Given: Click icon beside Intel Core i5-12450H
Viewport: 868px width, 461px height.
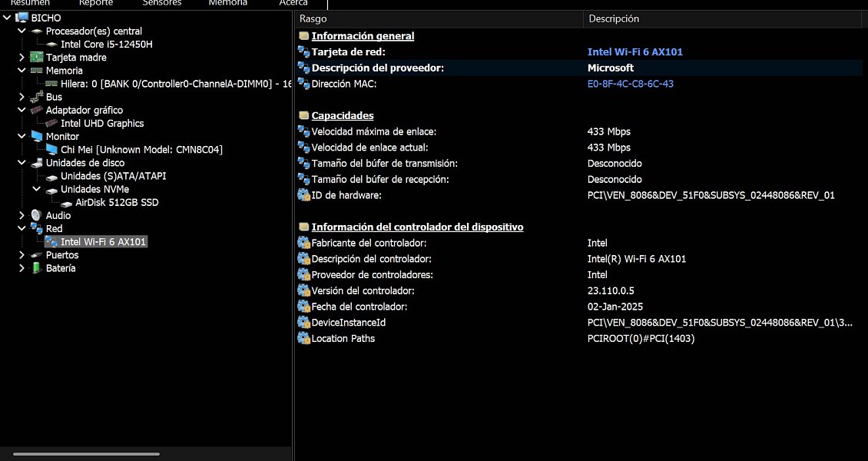Looking at the screenshot, I should pos(51,45).
